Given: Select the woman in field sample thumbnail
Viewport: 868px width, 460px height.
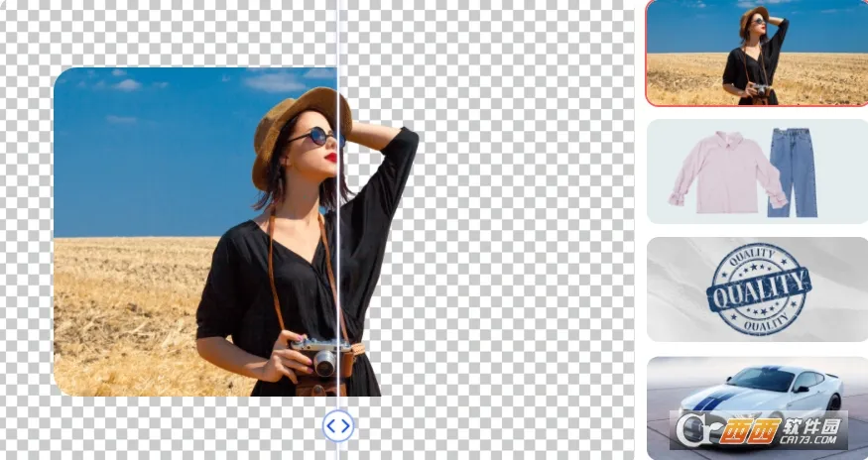Looking at the screenshot, I should pos(757,53).
